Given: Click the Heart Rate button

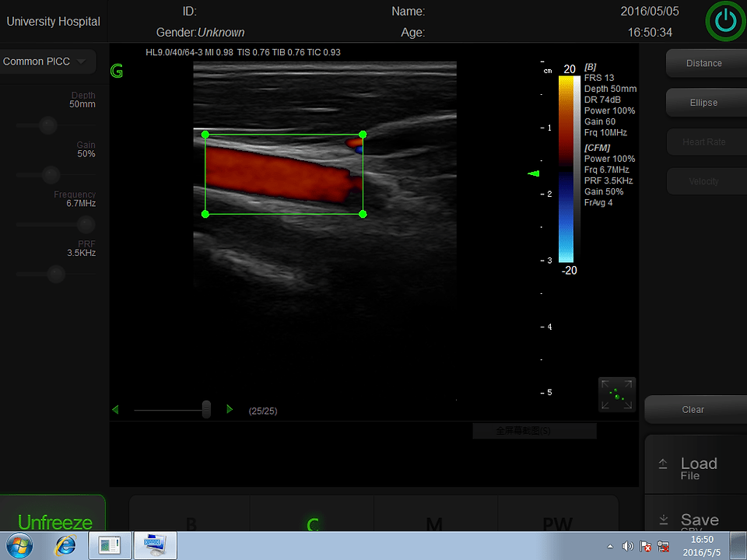Looking at the screenshot, I should [x=706, y=142].
